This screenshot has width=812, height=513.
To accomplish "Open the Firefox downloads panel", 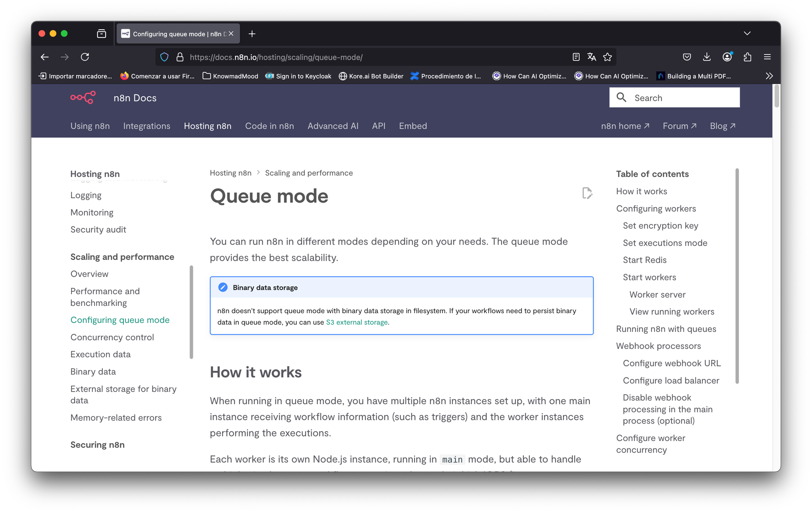I will tap(707, 57).
